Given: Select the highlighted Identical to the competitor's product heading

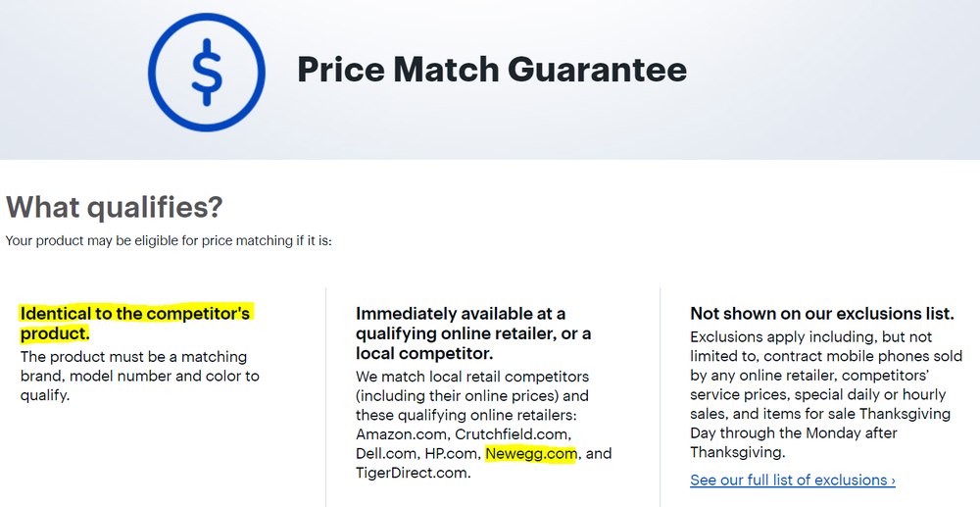Looking at the screenshot, I should [135, 323].
